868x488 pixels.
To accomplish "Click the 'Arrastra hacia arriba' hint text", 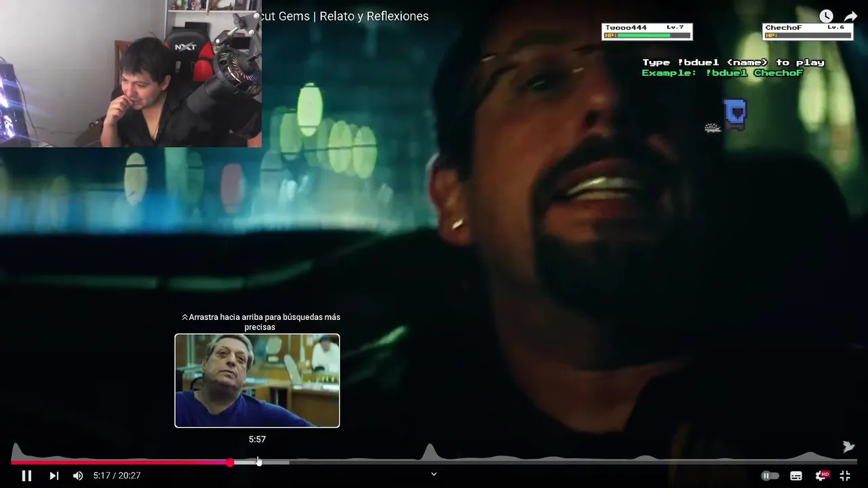I will pos(261,322).
